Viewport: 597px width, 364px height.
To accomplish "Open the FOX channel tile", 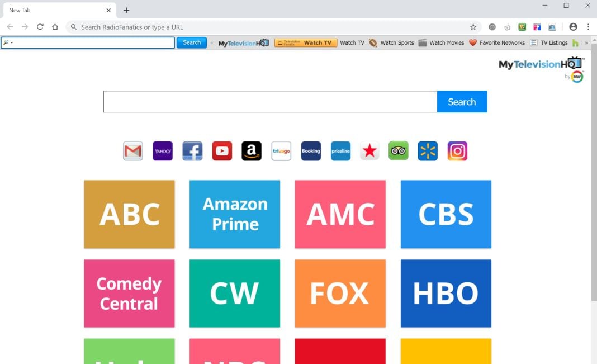I will [340, 294].
